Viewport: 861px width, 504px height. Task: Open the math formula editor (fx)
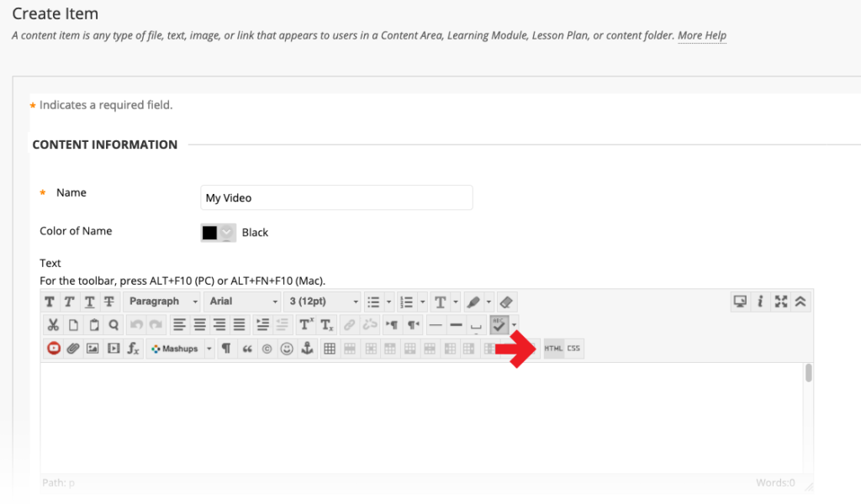(133, 349)
